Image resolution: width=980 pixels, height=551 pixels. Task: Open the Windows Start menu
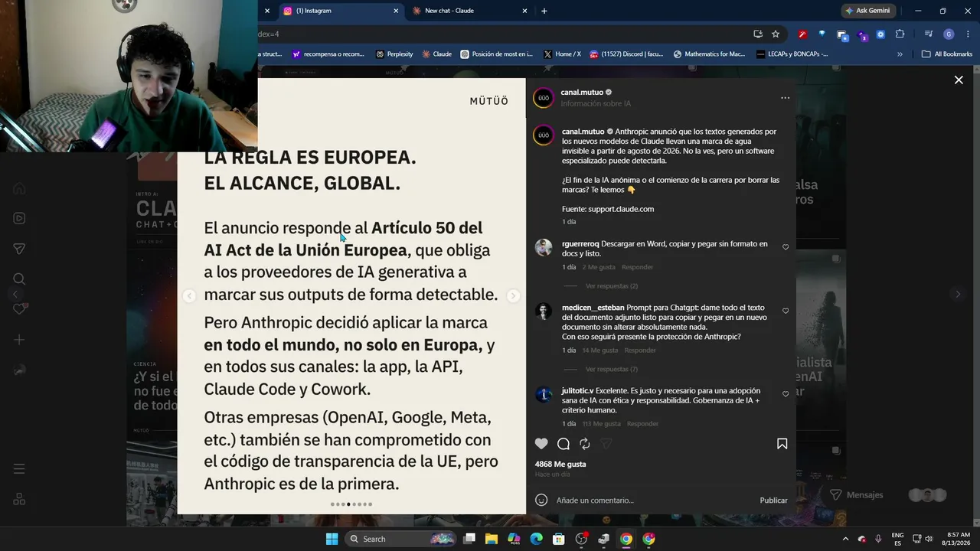pyautogui.click(x=332, y=539)
